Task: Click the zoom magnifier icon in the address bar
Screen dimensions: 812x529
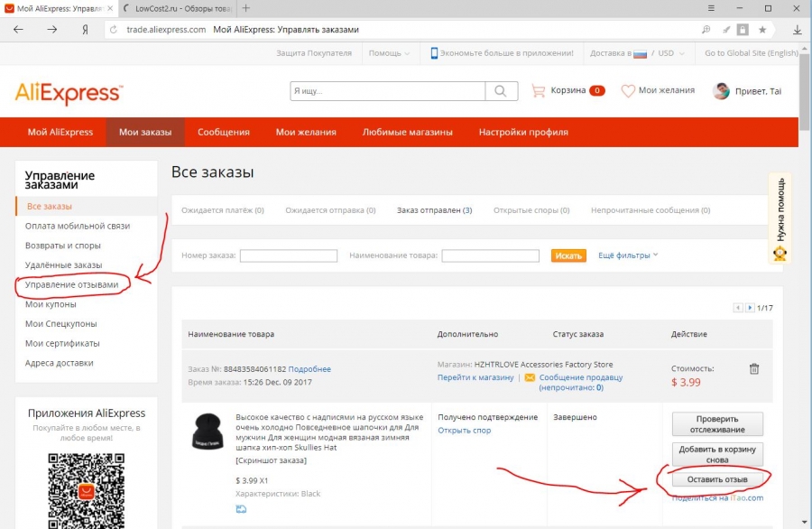Action: (x=706, y=30)
